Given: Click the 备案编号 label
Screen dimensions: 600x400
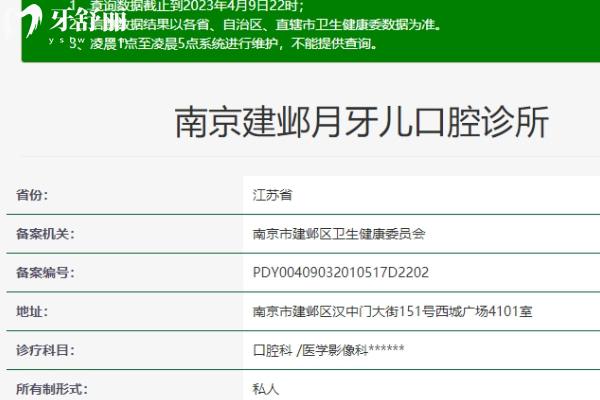Looking at the screenshot, I should 45,273.
